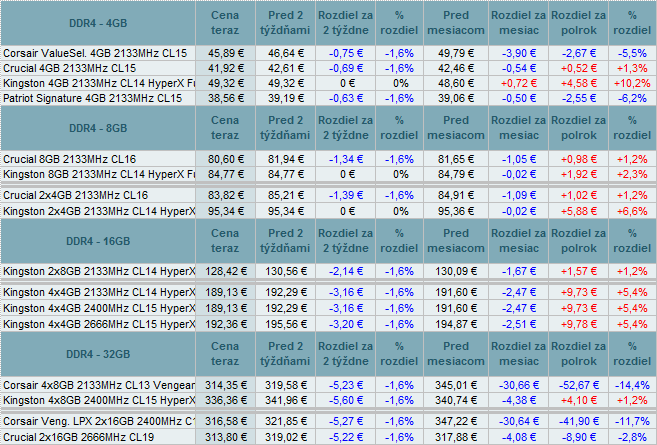Click the 341,96 € price from two weeks ago
Image resolution: width=657 pixels, height=445 pixels.
[285, 400]
